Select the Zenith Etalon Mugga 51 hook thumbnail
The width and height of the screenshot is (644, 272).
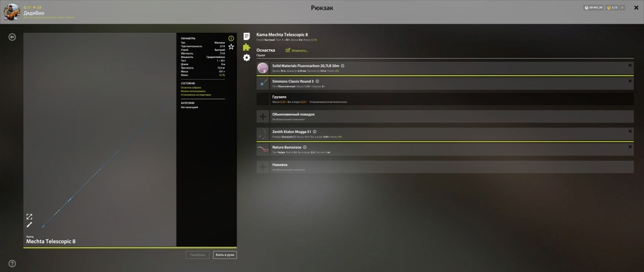(x=263, y=134)
